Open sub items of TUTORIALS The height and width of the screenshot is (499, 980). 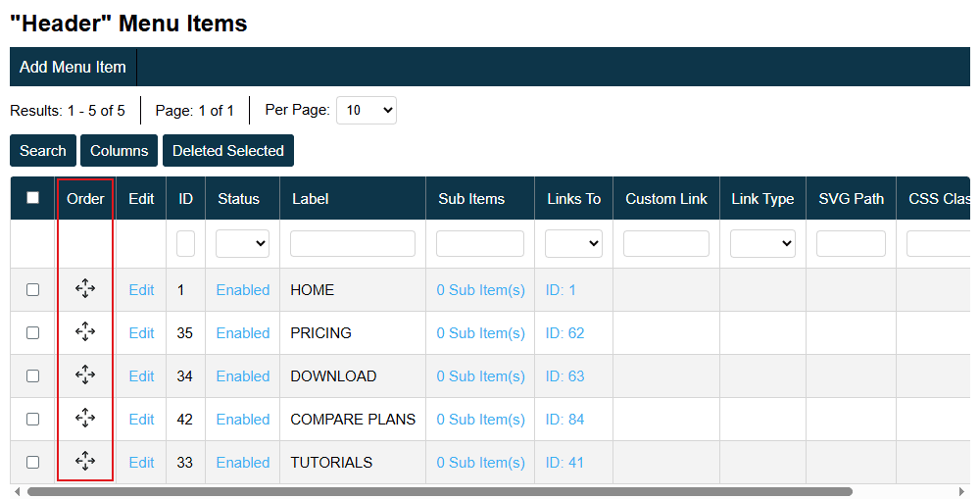tap(480, 463)
